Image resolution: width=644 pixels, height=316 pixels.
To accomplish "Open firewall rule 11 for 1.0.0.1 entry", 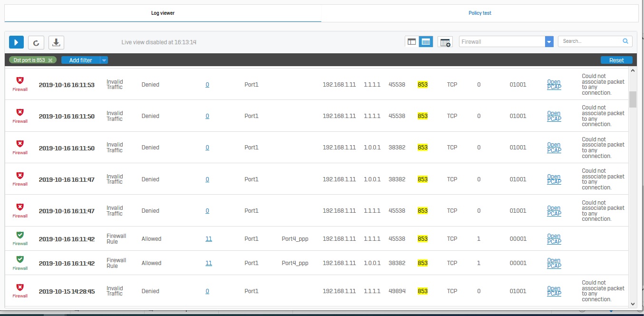I will 208,263.
